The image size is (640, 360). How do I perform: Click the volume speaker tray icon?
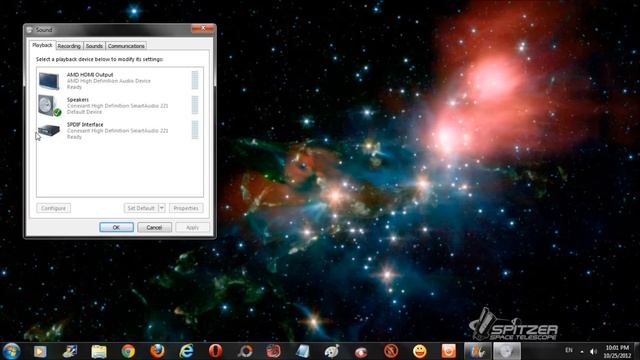coord(593,351)
